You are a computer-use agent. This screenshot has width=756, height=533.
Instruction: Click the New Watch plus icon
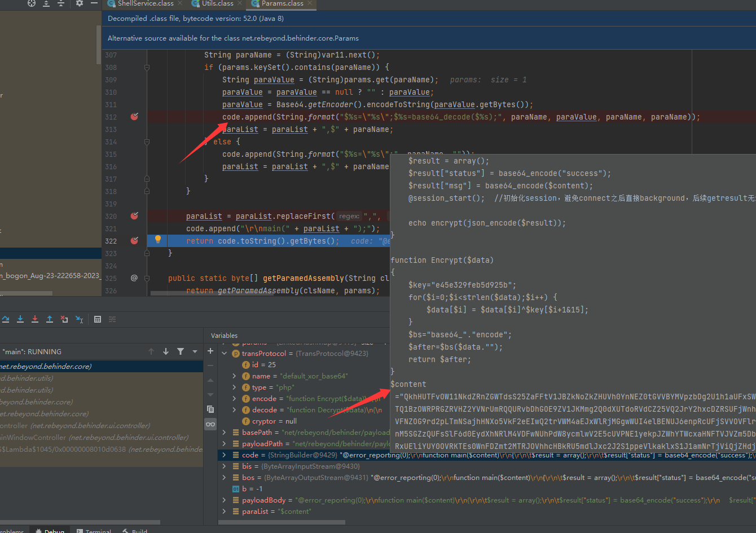coord(210,351)
